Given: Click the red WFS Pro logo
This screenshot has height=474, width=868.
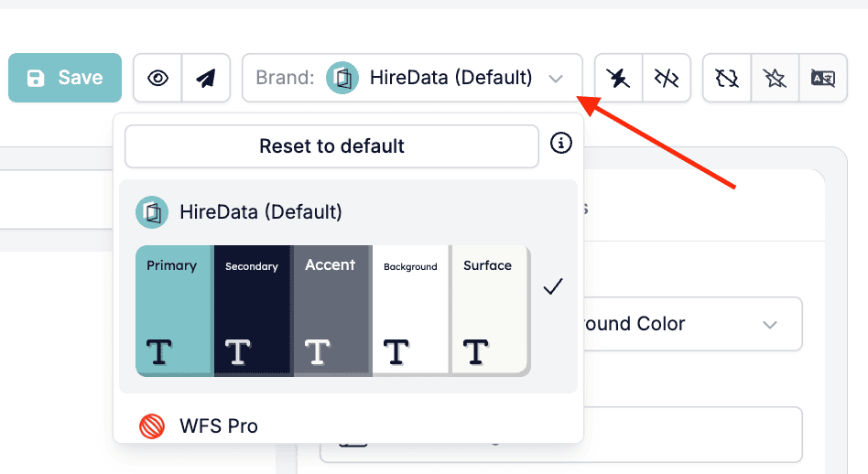Looking at the screenshot, I should pyautogui.click(x=152, y=426).
